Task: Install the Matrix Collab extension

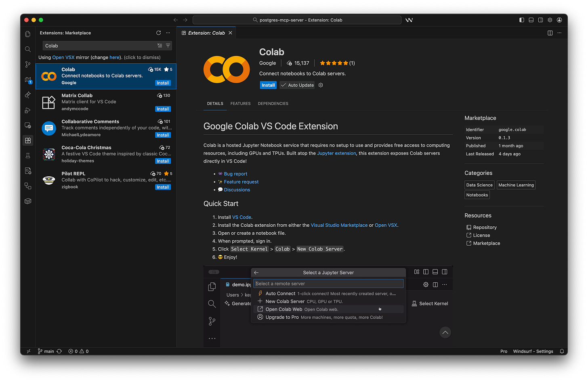Action: (163, 109)
